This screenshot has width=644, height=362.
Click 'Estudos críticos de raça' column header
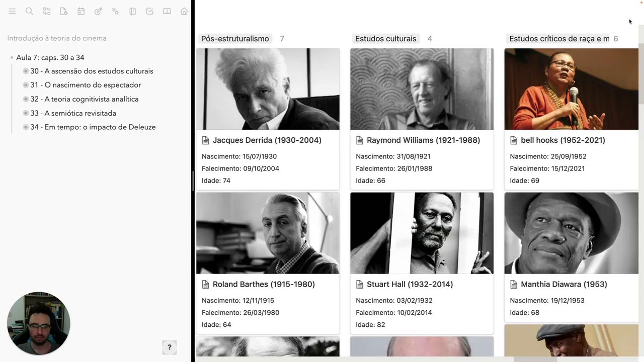pyautogui.click(x=559, y=39)
